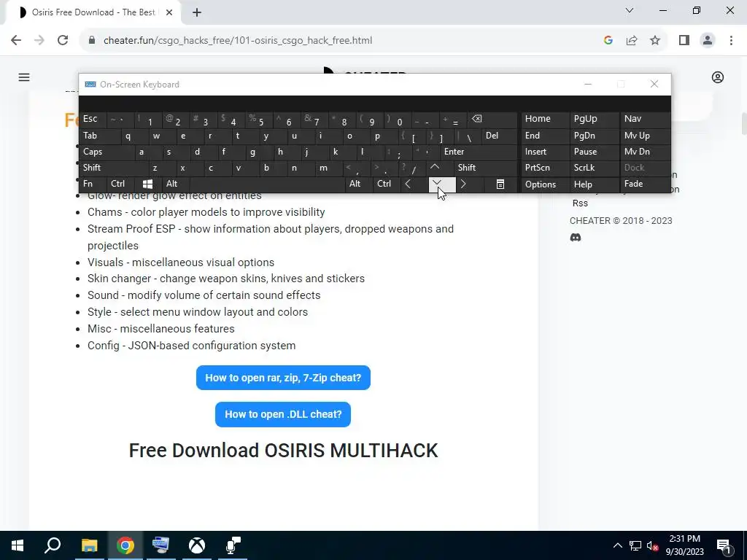Select the Osiris Free Download tab

coord(94,12)
